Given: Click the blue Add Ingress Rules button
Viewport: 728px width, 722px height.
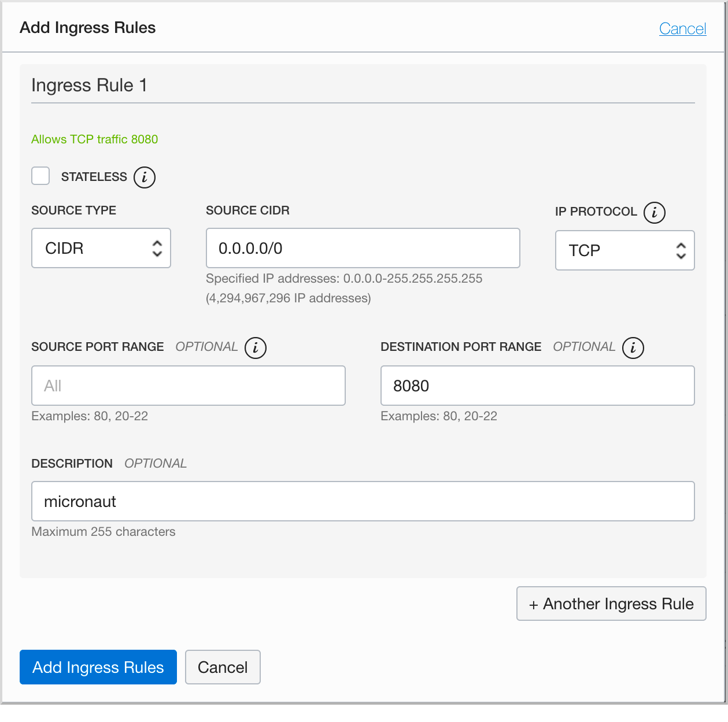Looking at the screenshot, I should pyautogui.click(x=98, y=667).
